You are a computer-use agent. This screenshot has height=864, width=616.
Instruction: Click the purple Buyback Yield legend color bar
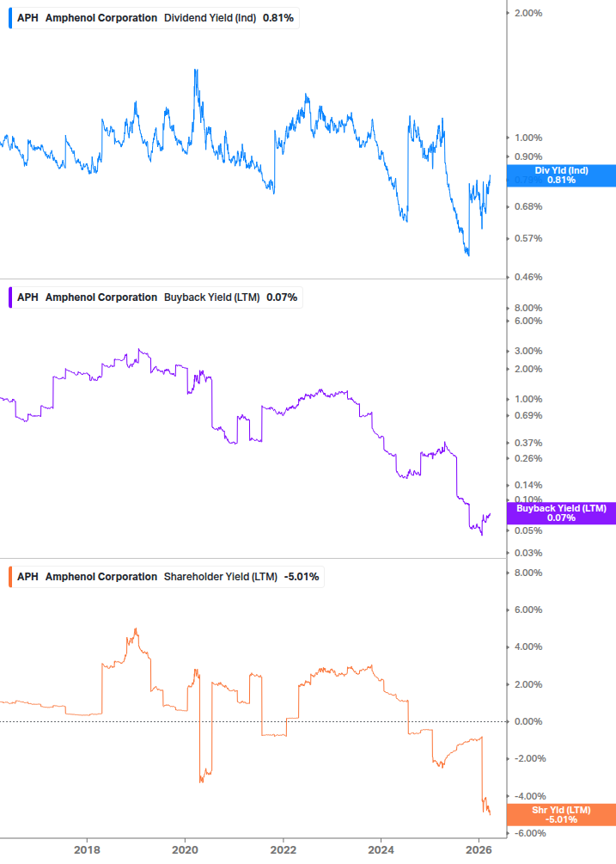[10, 297]
